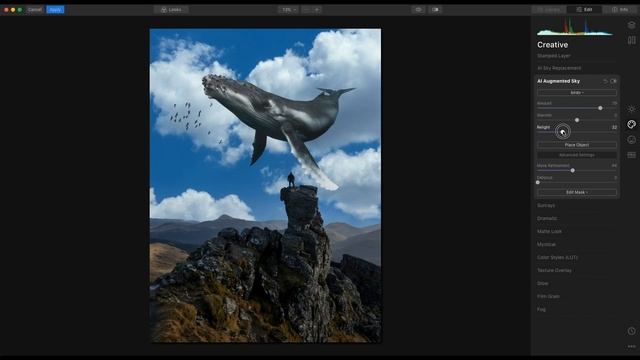Zoom out with the minus button
The image size is (640, 360).
(x=307, y=9)
